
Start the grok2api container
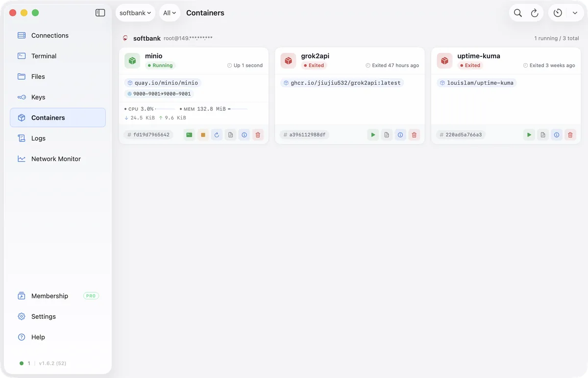click(373, 135)
